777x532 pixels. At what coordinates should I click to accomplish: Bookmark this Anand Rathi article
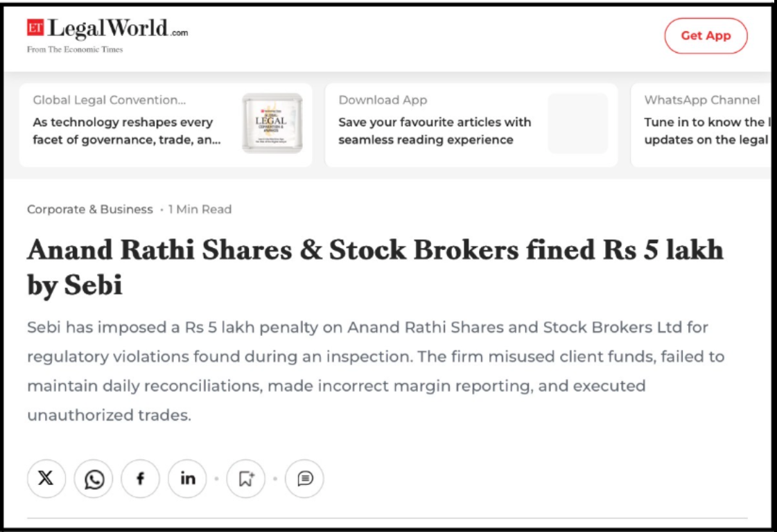click(x=246, y=478)
